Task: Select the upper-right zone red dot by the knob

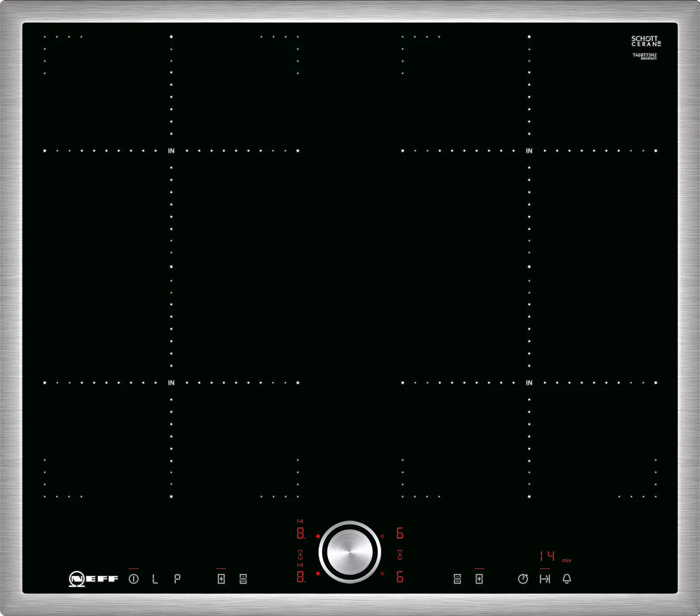Action: tap(382, 536)
